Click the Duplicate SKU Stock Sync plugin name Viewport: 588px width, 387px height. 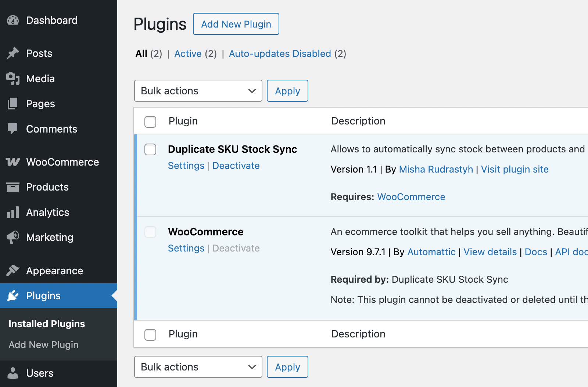coord(232,149)
